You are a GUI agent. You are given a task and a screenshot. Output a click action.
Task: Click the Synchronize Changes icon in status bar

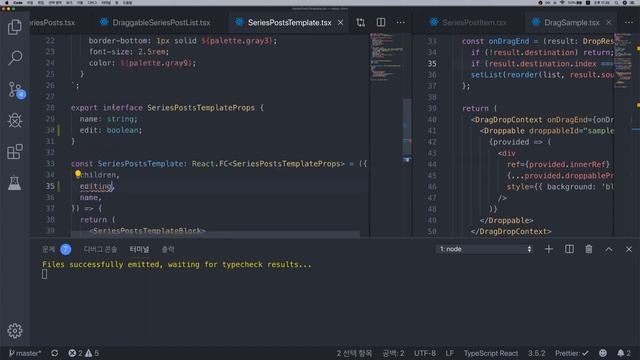(54, 353)
